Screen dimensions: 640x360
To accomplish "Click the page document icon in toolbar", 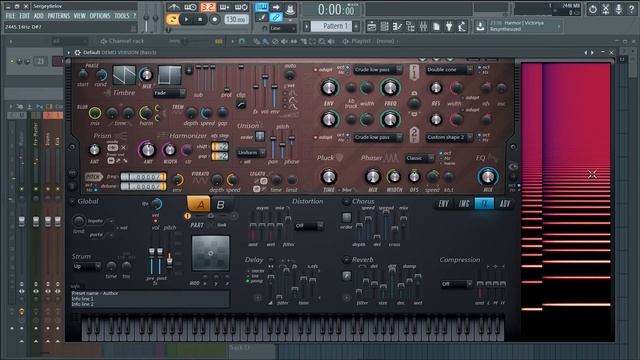I will click(x=436, y=27).
